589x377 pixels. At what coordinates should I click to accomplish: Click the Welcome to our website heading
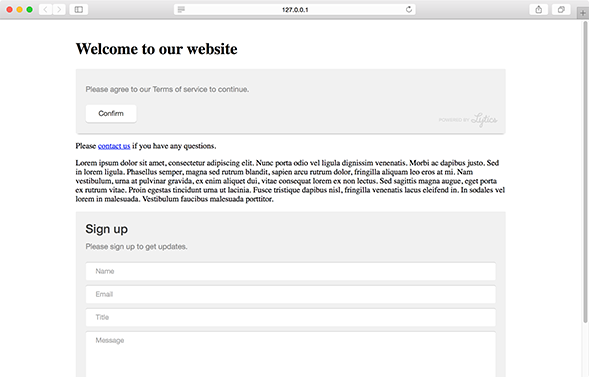tap(156, 49)
